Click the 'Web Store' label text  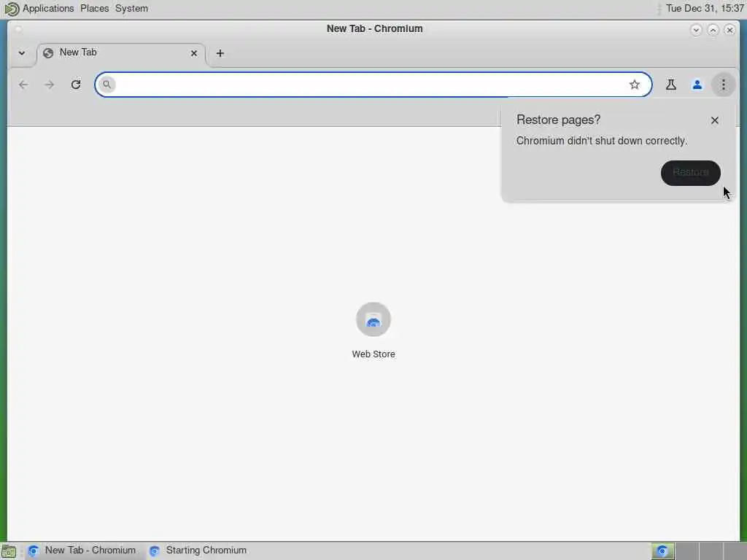pyautogui.click(x=373, y=354)
